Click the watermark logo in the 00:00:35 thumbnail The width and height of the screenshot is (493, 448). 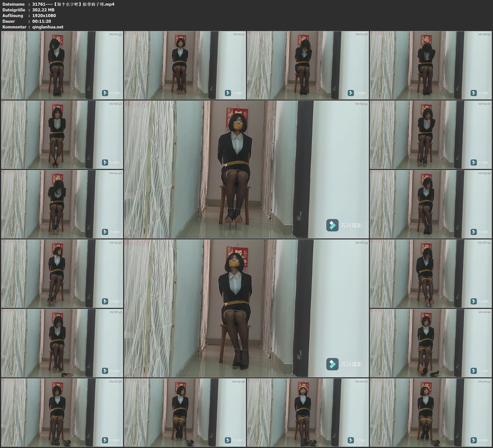click(105, 93)
